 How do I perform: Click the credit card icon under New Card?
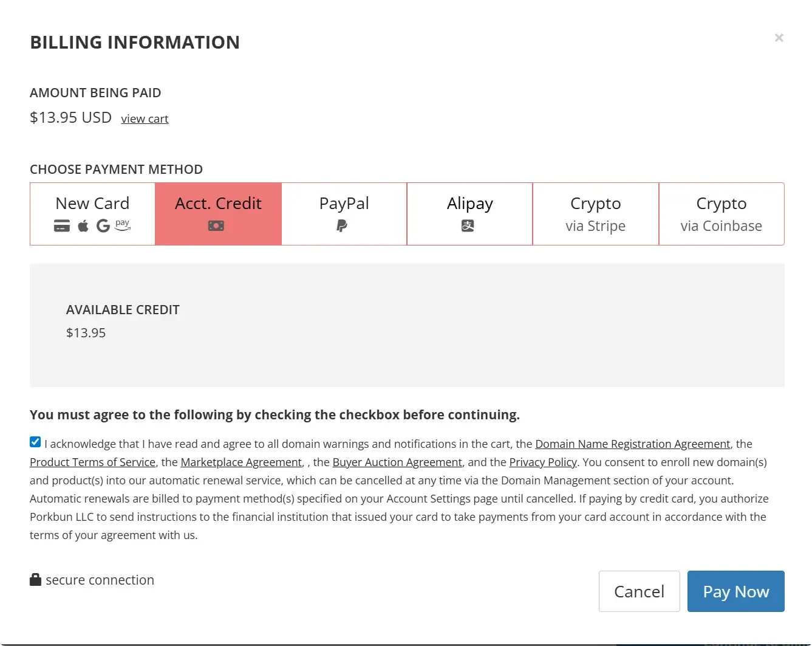pos(62,226)
